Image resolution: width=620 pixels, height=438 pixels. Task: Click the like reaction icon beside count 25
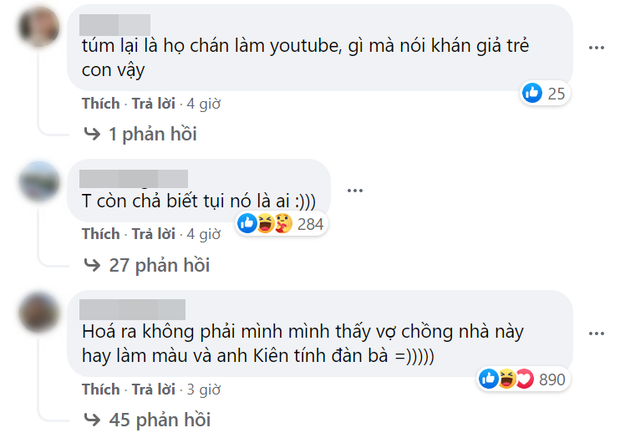pos(531,94)
